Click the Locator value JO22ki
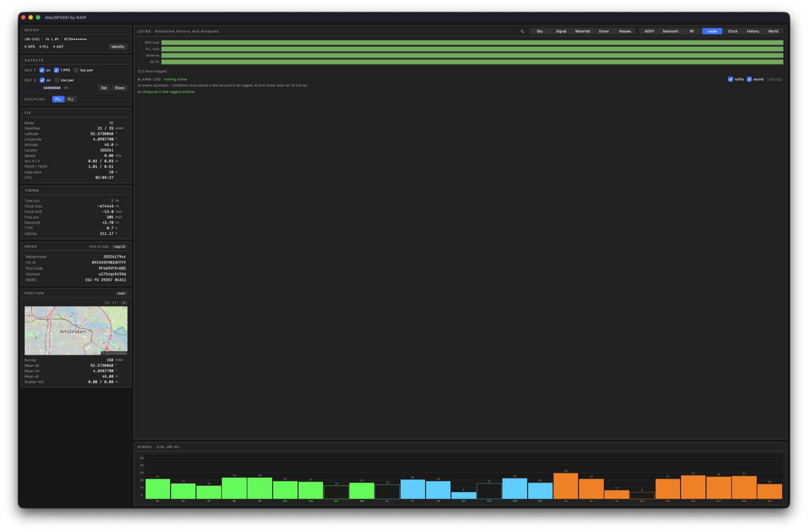The width and height of the screenshot is (808, 532). (107, 150)
